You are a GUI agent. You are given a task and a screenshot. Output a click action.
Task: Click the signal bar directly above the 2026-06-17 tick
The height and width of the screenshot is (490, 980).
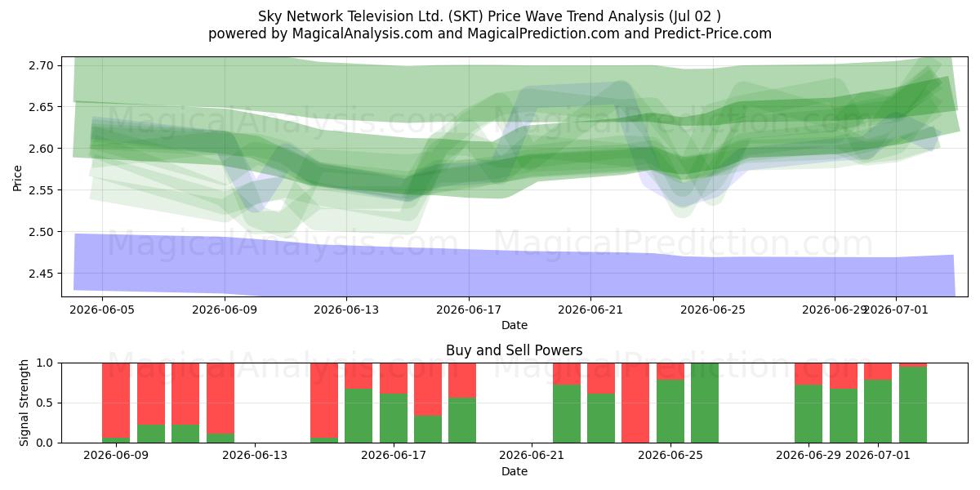click(x=394, y=403)
